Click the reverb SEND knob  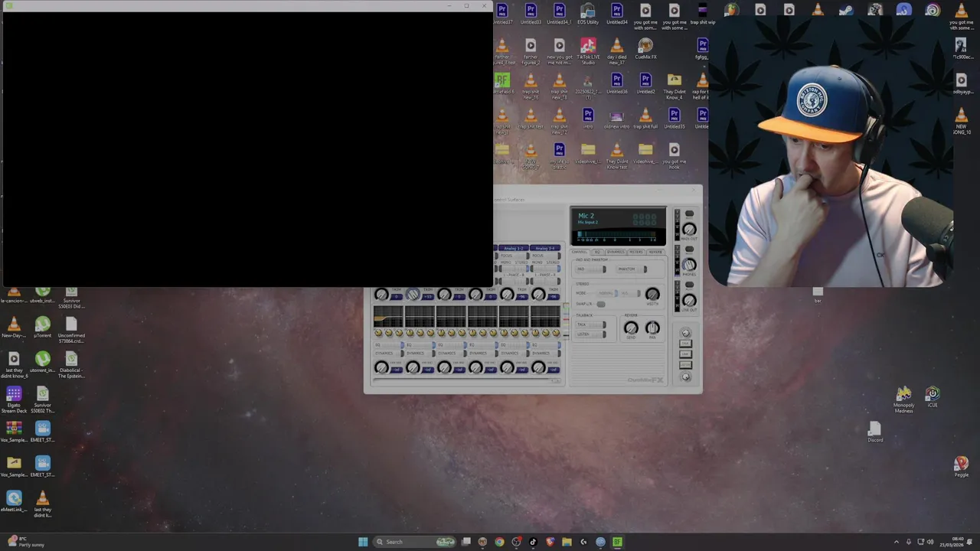[x=631, y=328]
